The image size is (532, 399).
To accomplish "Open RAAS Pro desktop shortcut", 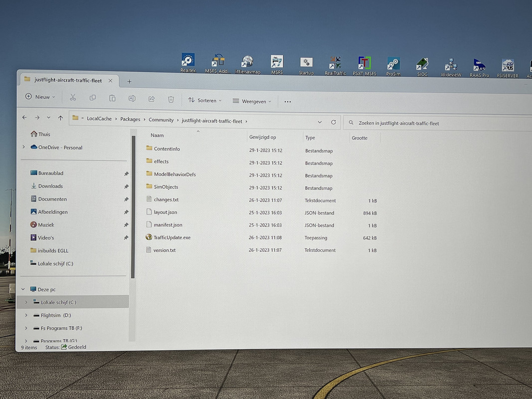I will coord(480,68).
